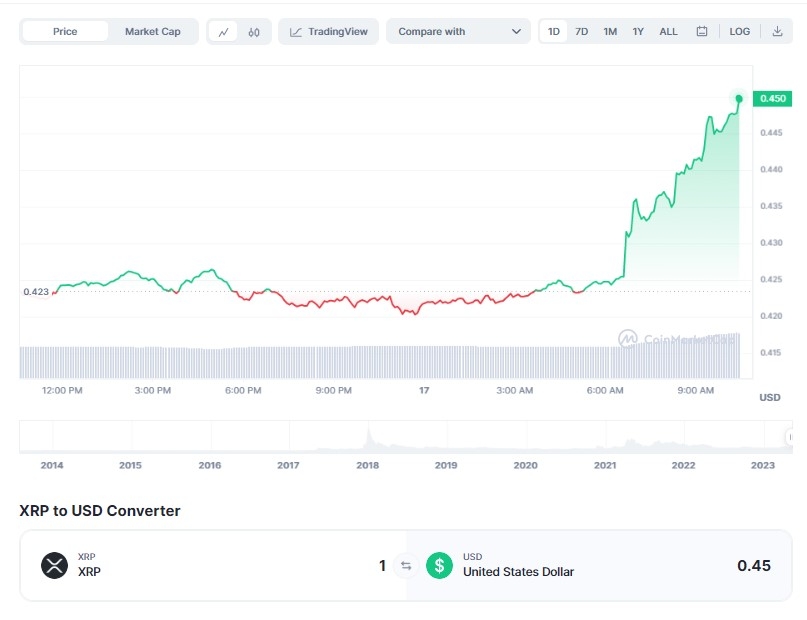Click the XRP to USD Converter heading
807x620 pixels.
pyautogui.click(x=100, y=510)
